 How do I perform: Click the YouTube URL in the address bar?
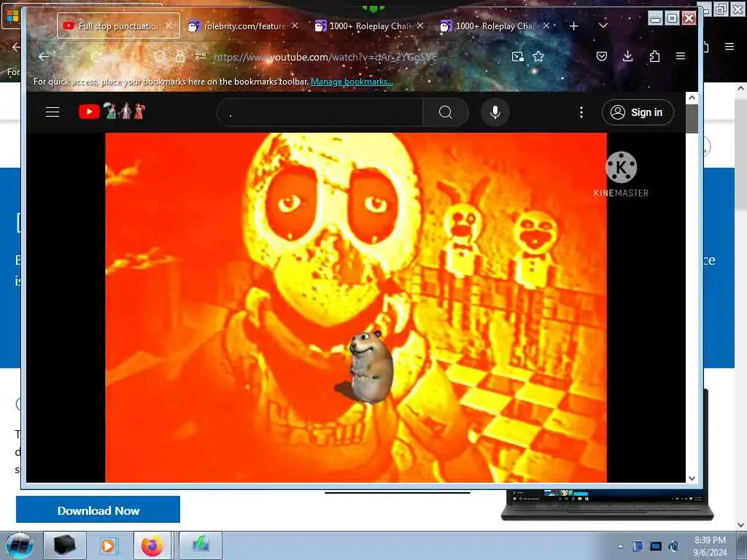(x=325, y=57)
